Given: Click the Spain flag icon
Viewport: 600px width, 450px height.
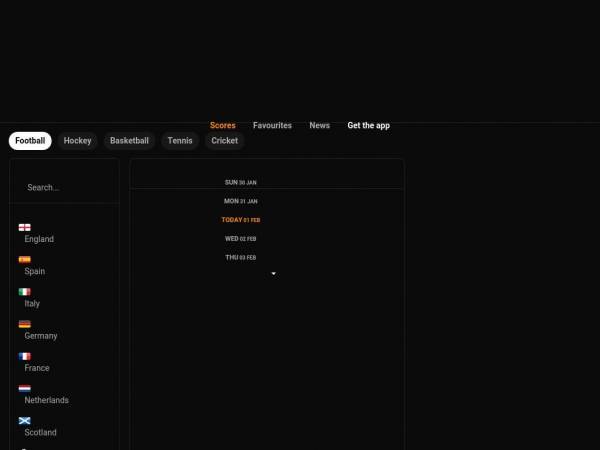Looking at the screenshot, I should point(24,259).
